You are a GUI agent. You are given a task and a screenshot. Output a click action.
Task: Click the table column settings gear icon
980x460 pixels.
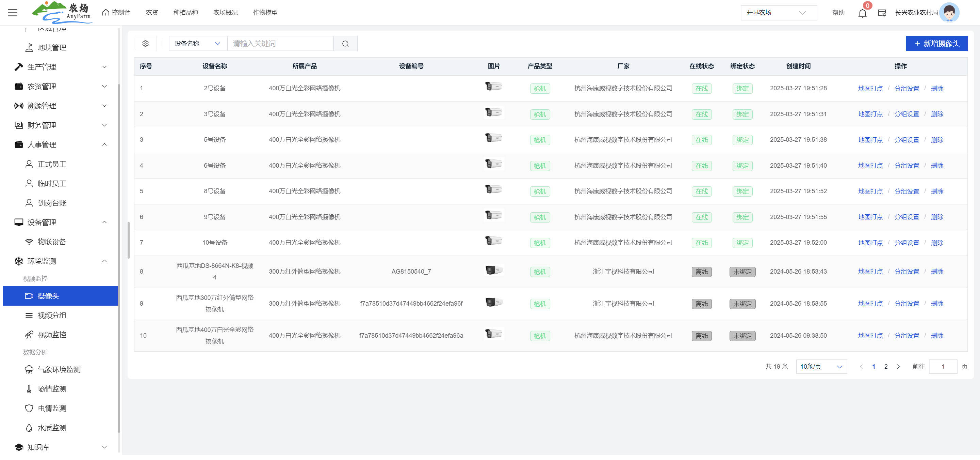click(x=145, y=43)
